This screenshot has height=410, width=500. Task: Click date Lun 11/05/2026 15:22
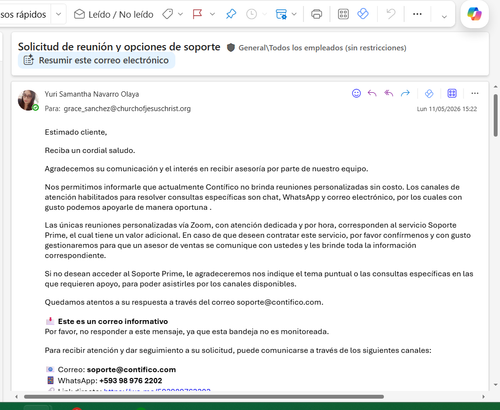[447, 109]
